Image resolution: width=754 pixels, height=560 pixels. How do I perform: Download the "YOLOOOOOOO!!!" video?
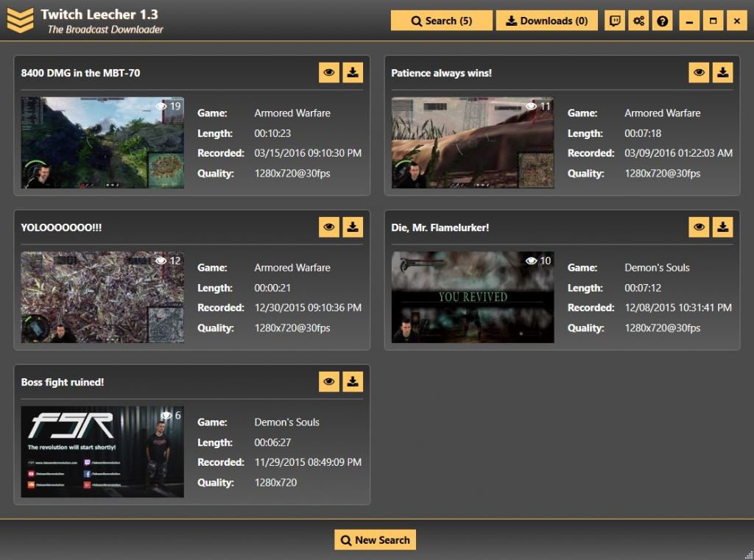353,227
